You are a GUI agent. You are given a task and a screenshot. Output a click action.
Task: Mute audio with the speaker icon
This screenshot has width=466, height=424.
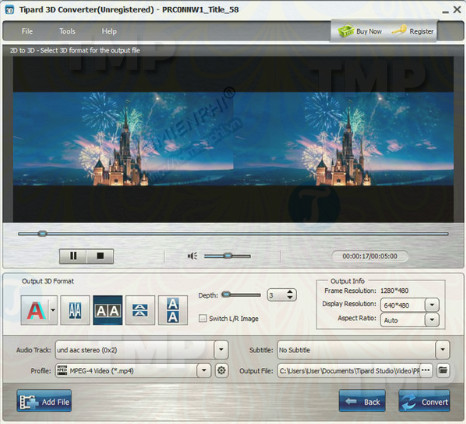pyautogui.click(x=192, y=256)
